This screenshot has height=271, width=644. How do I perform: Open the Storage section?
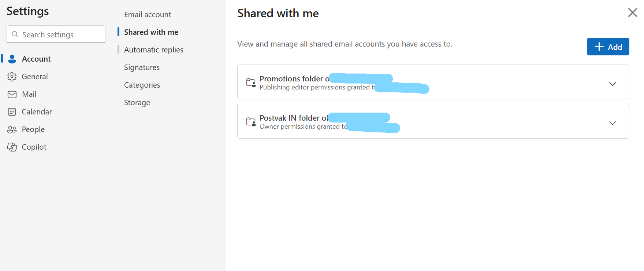[137, 103]
